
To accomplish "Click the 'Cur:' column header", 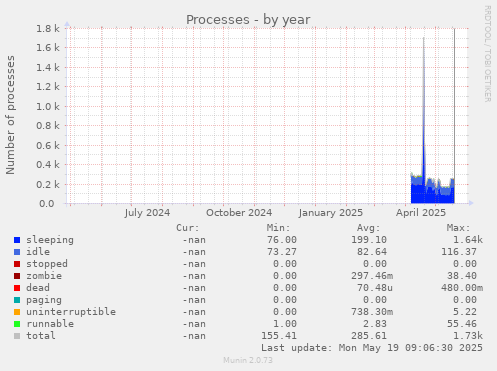I will click(188, 228).
